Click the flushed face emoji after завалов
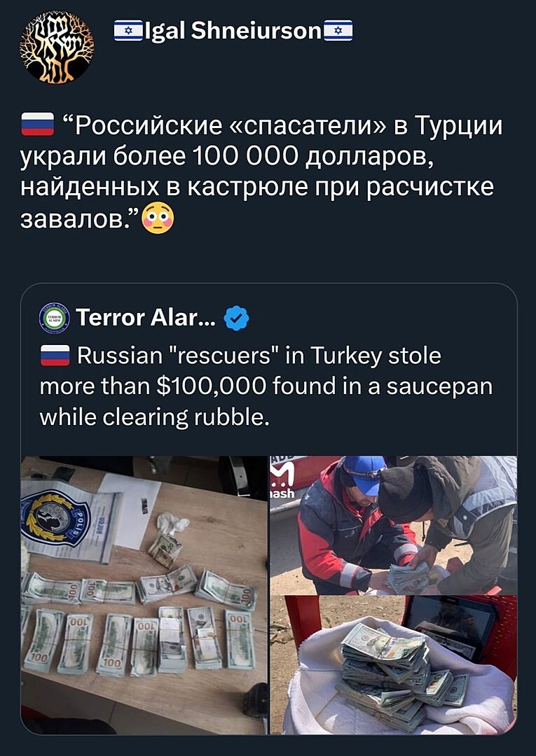Viewport: 536px width, 756px height. [x=159, y=218]
